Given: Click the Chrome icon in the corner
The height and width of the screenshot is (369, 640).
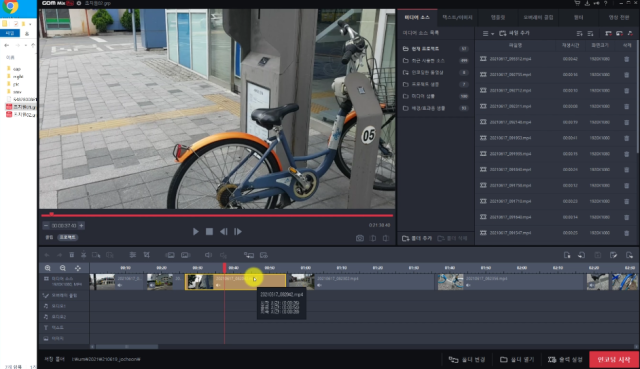Looking at the screenshot, I should 11,6.
